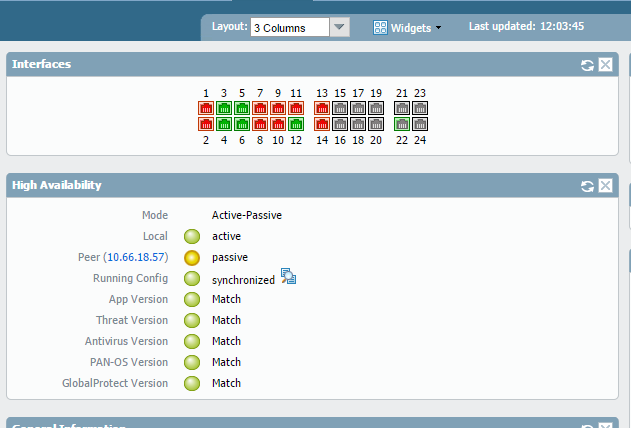The image size is (631, 428).
Task: Click High Availability widget header title
Action: (x=57, y=185)
